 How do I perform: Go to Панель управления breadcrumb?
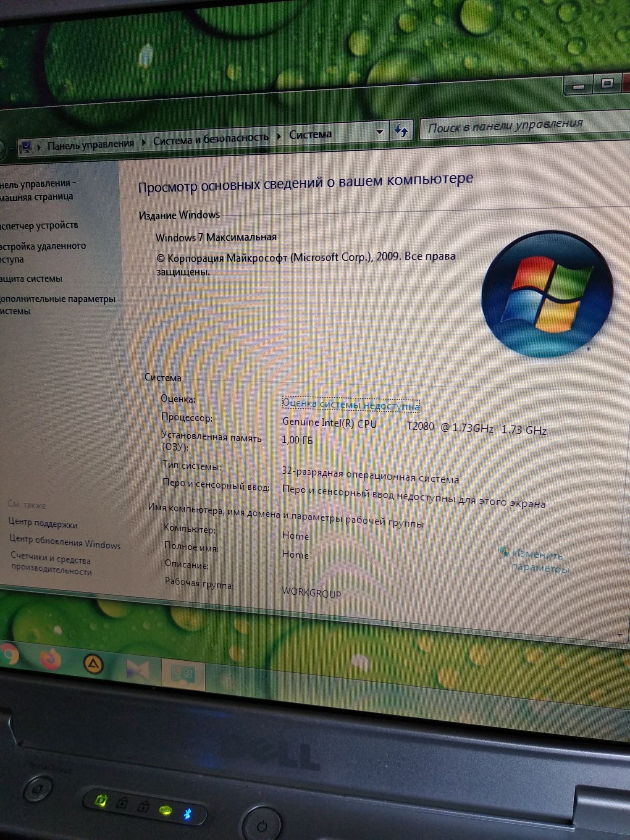tap(90, 144)
